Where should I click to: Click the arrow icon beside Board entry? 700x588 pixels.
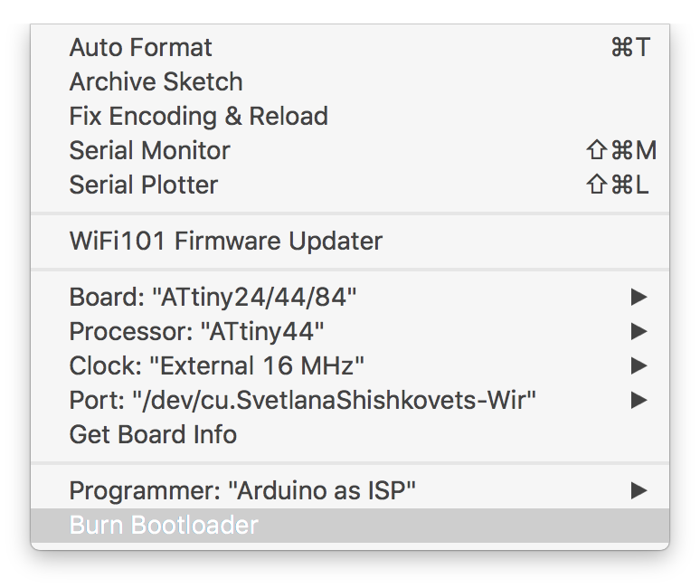pos(639,298)
